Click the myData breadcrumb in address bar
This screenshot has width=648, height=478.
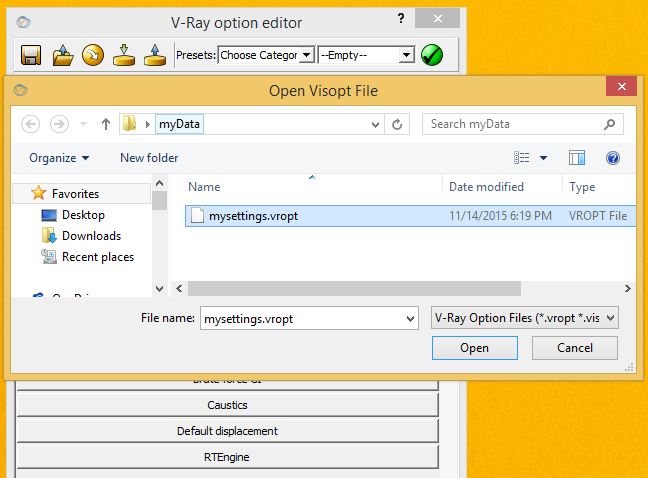[x=179, y=124]
